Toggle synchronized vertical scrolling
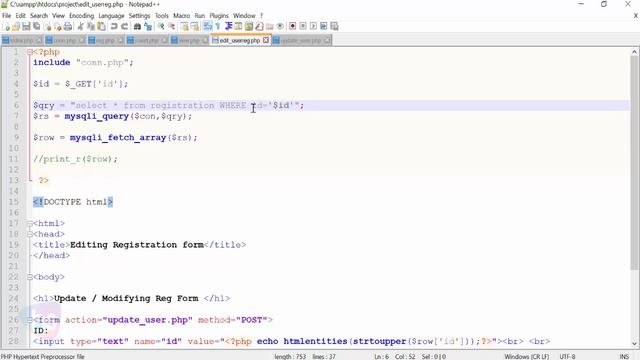640x360 pixels. point(184,27)
